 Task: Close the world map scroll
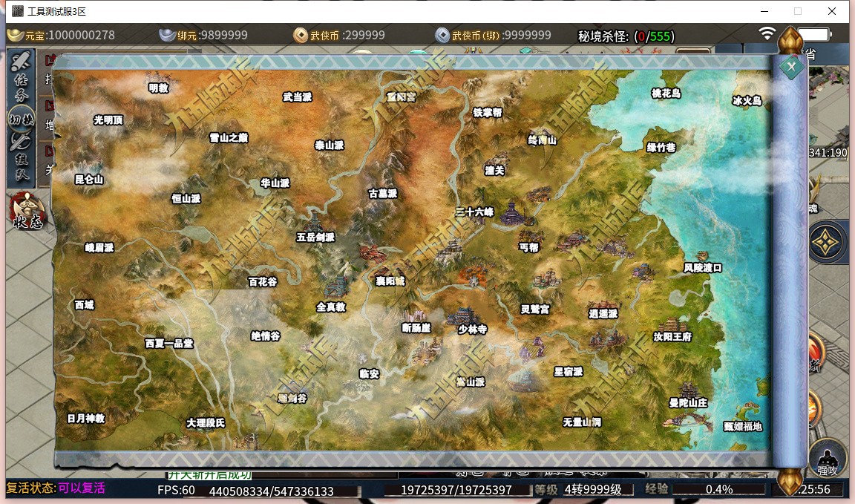(x=791, y=67)
